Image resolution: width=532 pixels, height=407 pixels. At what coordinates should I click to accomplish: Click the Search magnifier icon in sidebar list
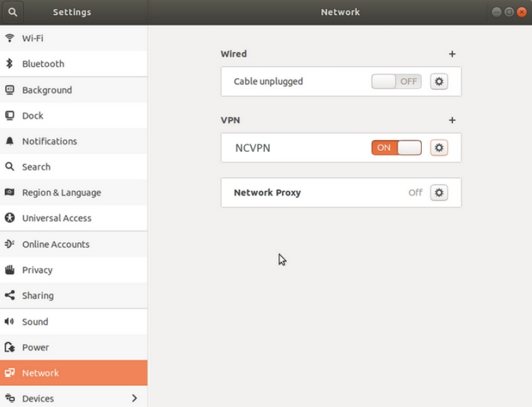(10, 166)
